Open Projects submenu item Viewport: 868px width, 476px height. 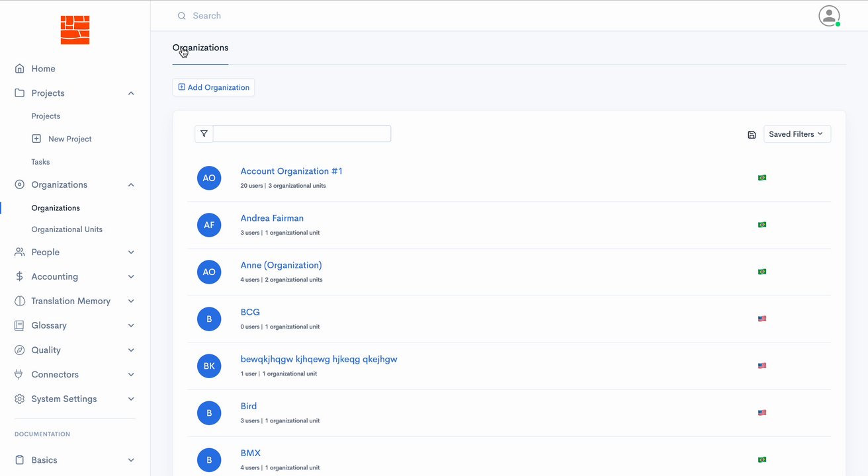click(x=46, y=116)
